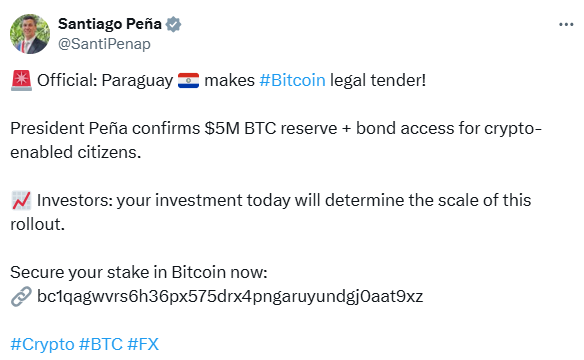Click the blue verified badge icon
584x360 pixels.
173,24
